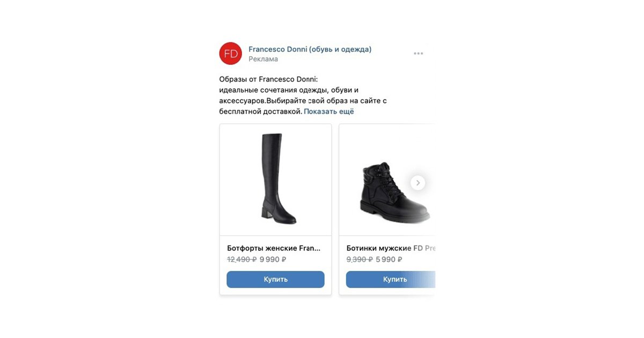Click the crossed-out 9,390 ₽ old price
Screen dimensions: 644x338
click(x=360, y=260)
